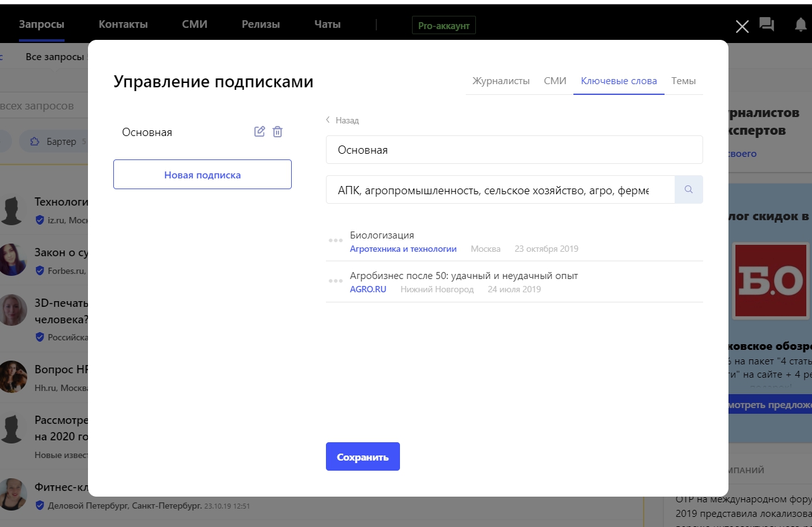This screenshot has width=812, height=527.
Task: Delete the Основная subscription via trash icon
Action: pyautogui.click(x=277, y=132)
